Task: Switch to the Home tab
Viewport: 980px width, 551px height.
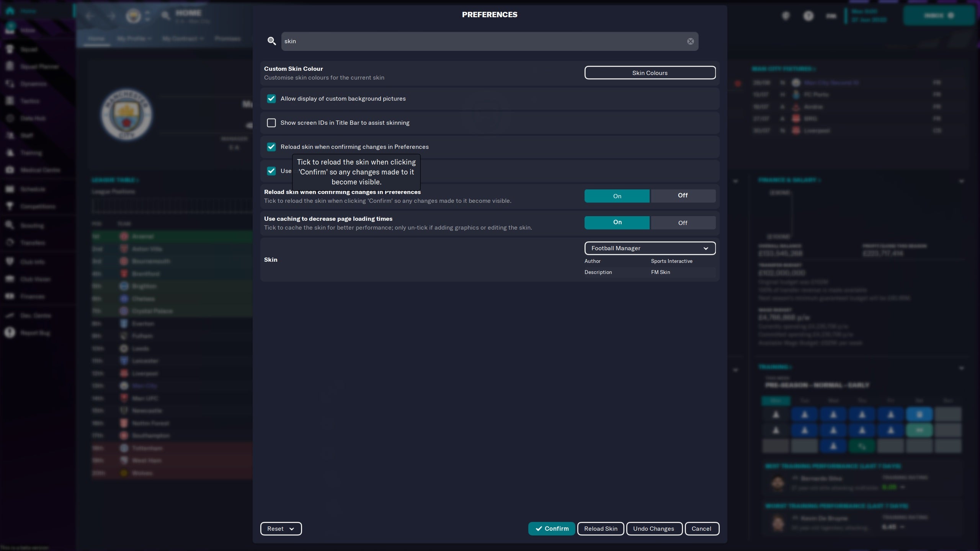Action: [x=96, y=38]
